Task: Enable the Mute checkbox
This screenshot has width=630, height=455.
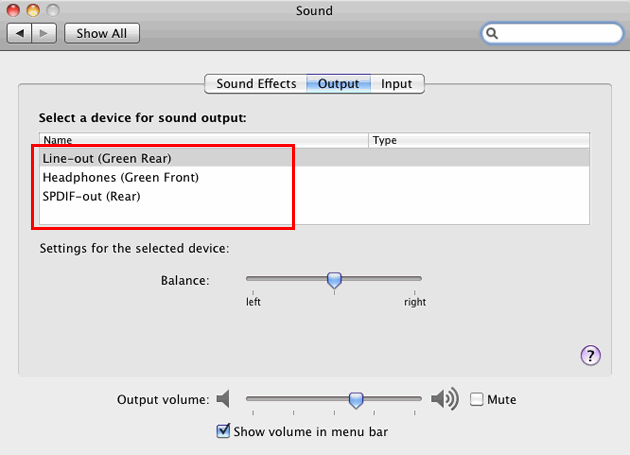Action: (477, 400)
